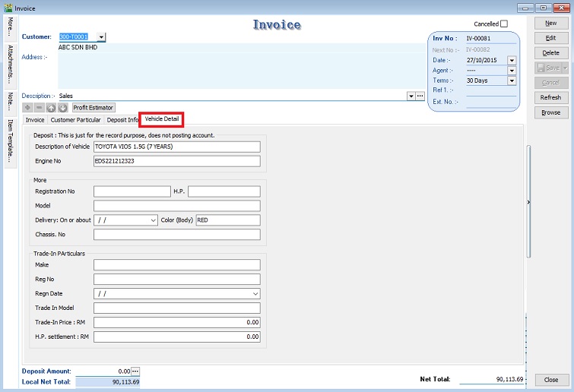Click the Deposit Amount ellipsis button

(x=135, y=371)
